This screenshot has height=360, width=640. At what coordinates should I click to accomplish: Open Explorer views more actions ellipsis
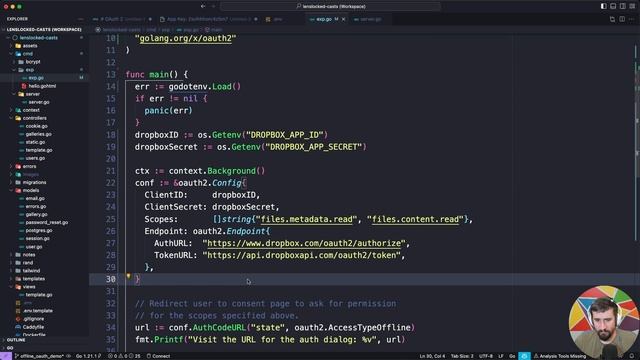(x=80, y=19)
